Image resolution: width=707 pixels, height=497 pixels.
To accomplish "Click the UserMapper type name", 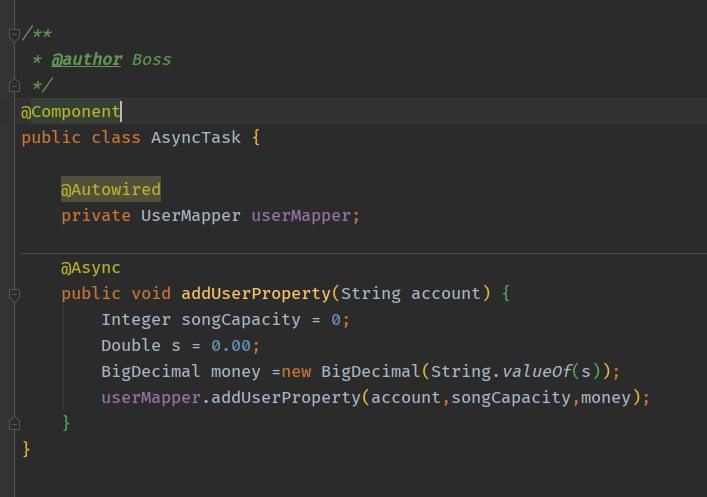I will click(190, 216).
